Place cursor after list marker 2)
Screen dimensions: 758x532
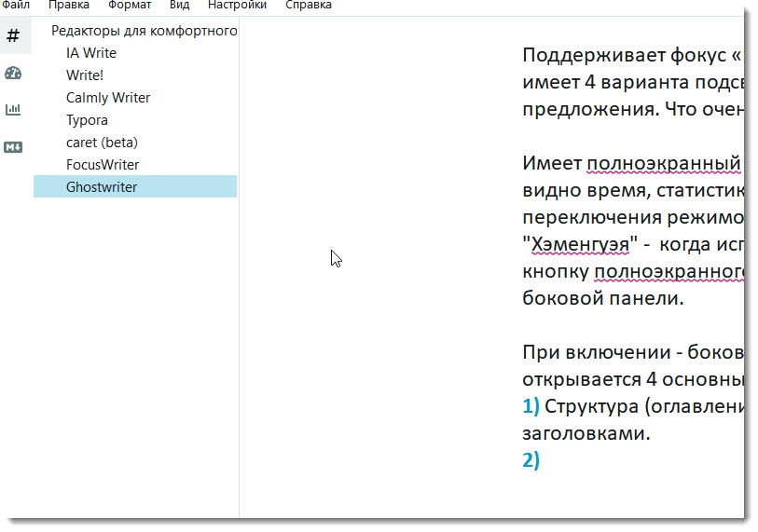pyautogui.click(x=541, y=459)
